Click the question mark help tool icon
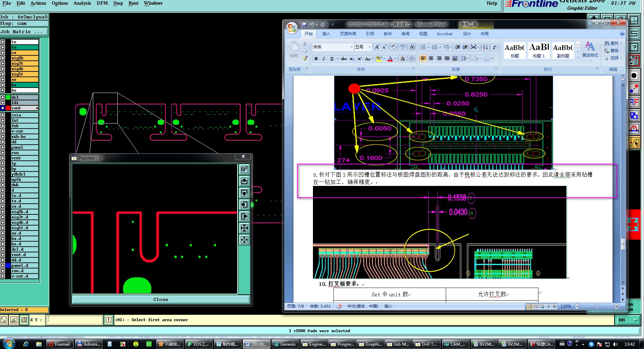Image resolution: width=644 pixels, height=349 pixels. click(x=634, y=47)
